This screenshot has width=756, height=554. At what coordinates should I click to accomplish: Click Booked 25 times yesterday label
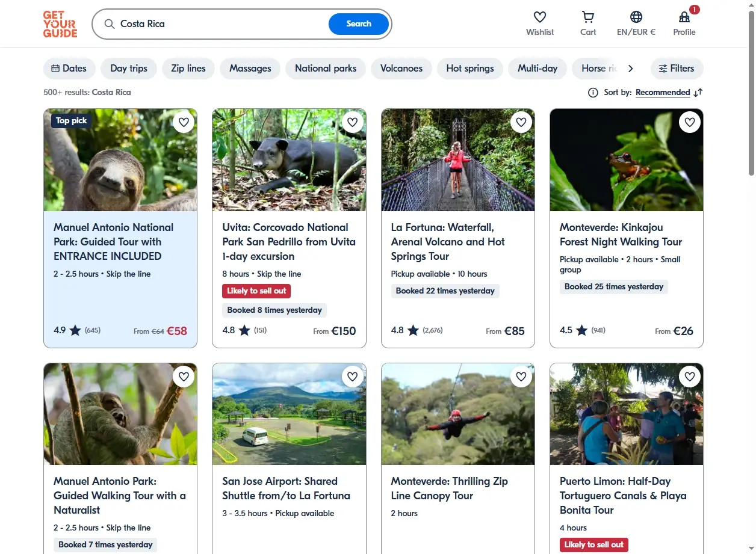point(614,287)
